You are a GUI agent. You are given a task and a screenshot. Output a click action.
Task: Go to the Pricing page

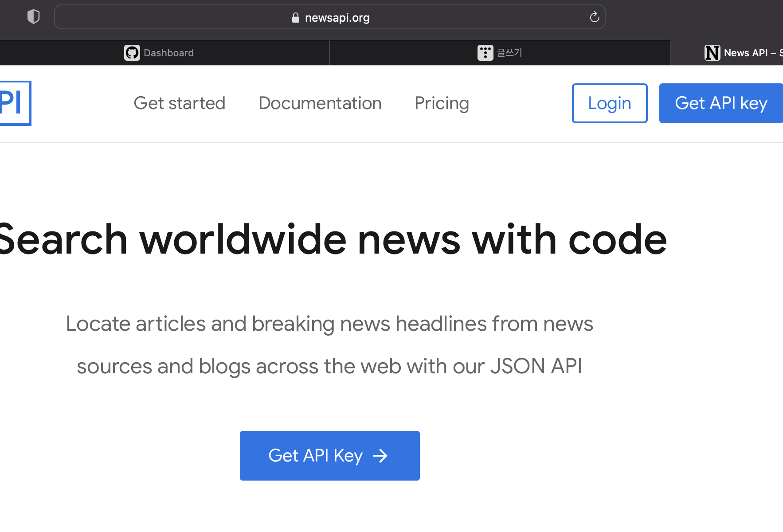(442, 103)
